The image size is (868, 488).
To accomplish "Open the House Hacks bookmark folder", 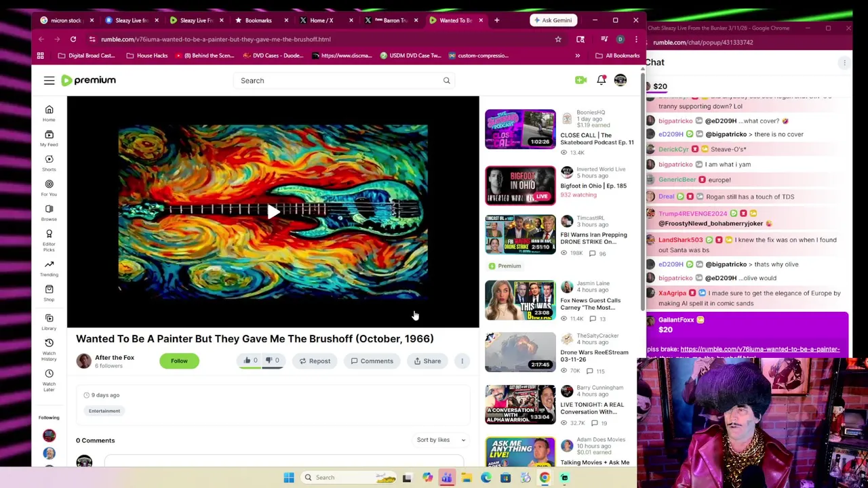I will tap(147, 56).
